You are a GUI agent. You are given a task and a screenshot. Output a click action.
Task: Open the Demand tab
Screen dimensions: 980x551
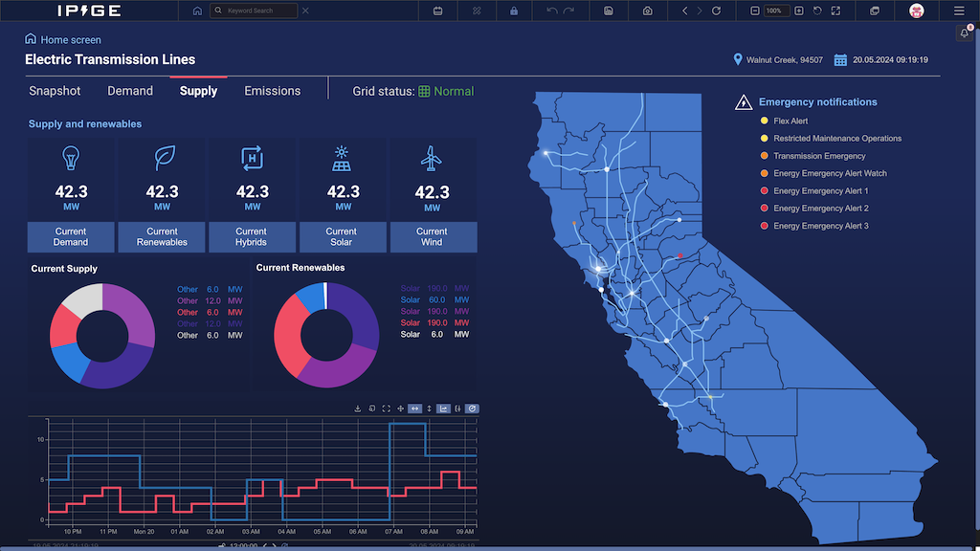point(130,91)
